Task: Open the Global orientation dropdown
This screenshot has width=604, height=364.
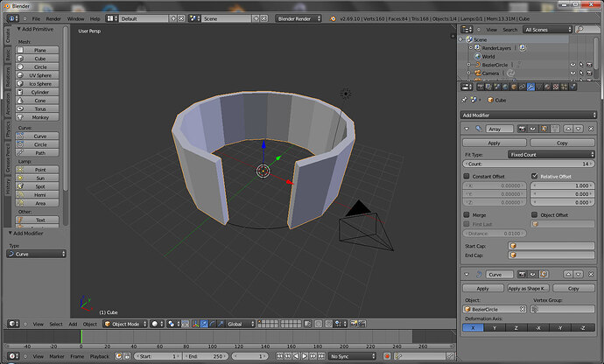Action: coord(241,324)
